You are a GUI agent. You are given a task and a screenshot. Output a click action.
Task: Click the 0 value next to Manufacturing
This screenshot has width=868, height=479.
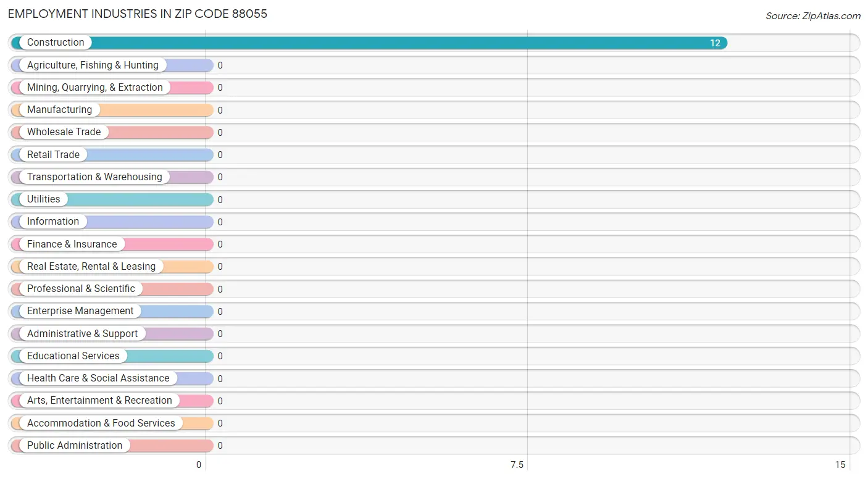[x=220, y=110]
